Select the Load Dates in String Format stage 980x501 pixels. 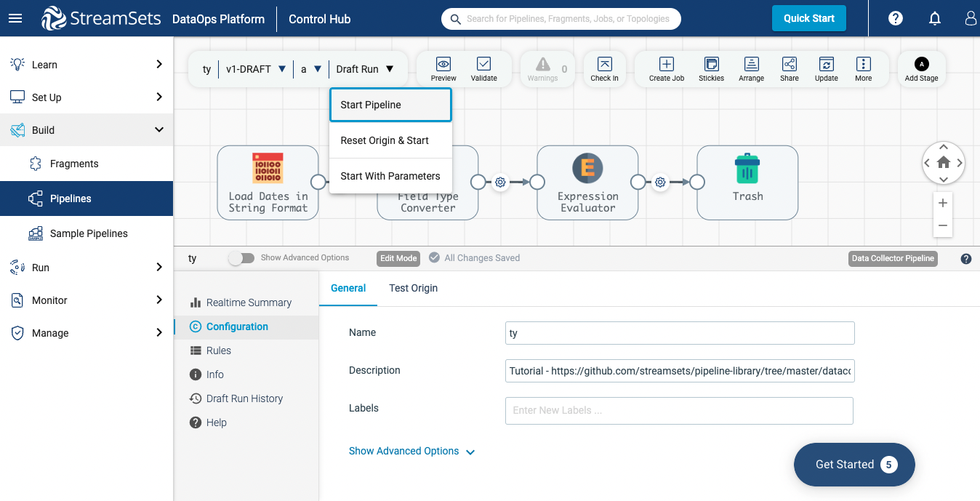pyautogui.click(x=268, y=183)
